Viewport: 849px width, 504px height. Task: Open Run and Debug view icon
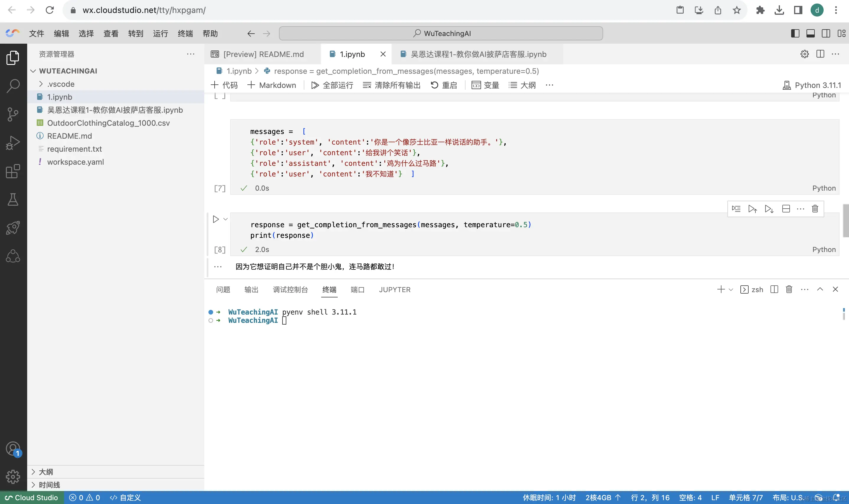click(x=13, y=143)
